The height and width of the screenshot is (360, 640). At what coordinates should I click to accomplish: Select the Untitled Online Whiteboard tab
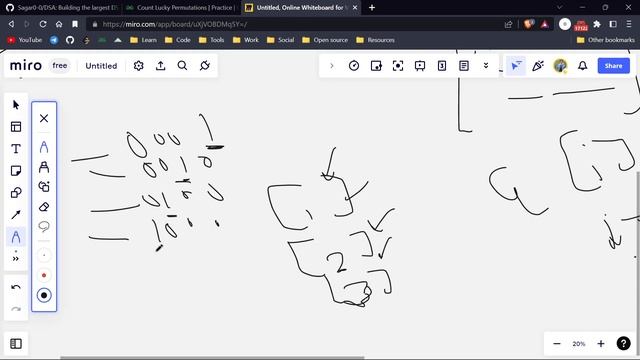(301, 8)
